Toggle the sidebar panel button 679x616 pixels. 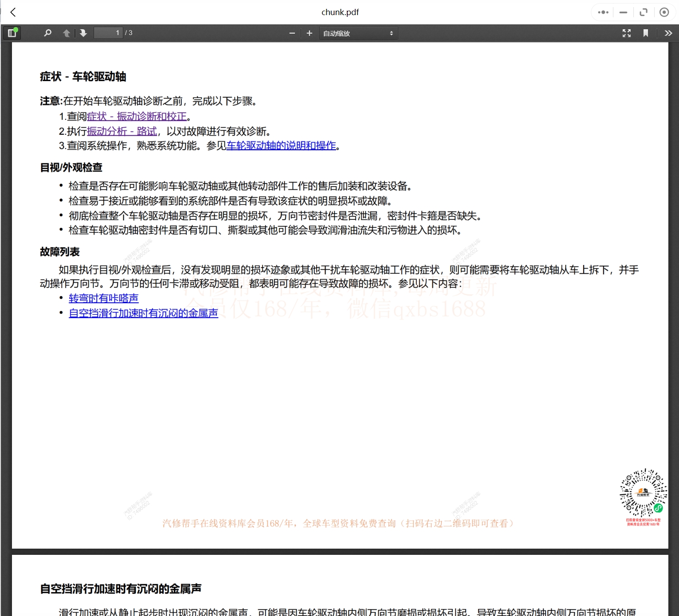(x=12, y=33)
